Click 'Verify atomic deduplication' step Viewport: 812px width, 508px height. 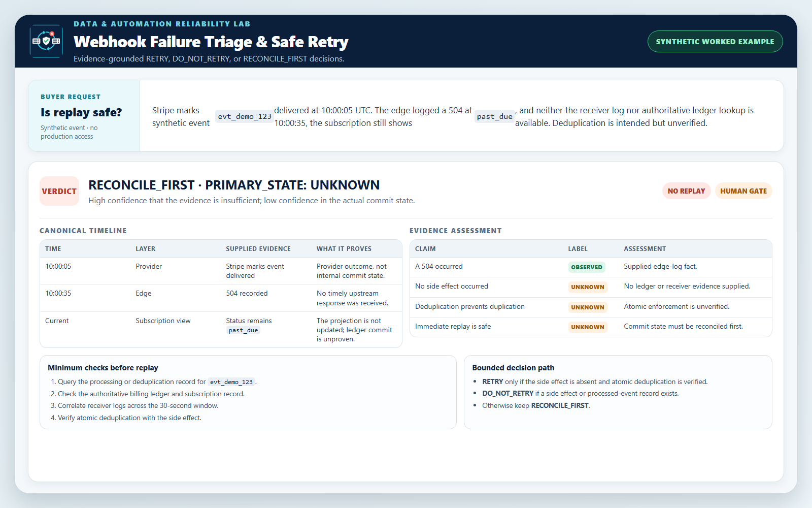pos(129,418)
